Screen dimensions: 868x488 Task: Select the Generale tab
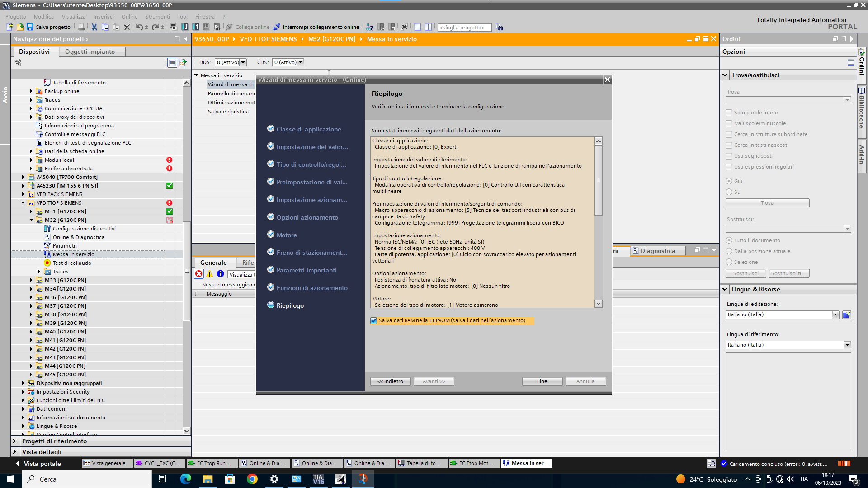[x=214, y=263]
